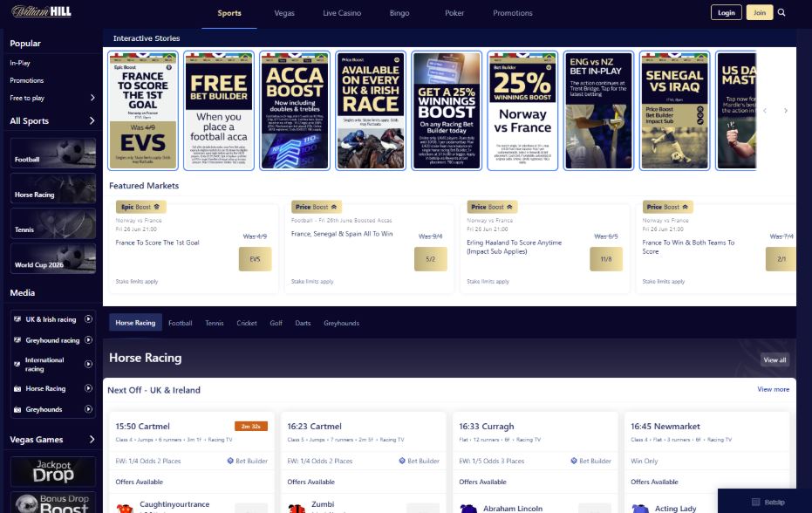Select the Football sport tab
The width and height of the screenshot is (812, 513).
(x=181, y=323)
